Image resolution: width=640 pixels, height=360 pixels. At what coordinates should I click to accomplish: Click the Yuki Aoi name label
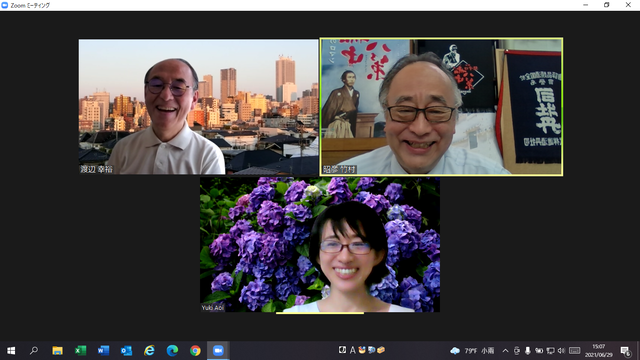tap(213, 308)
